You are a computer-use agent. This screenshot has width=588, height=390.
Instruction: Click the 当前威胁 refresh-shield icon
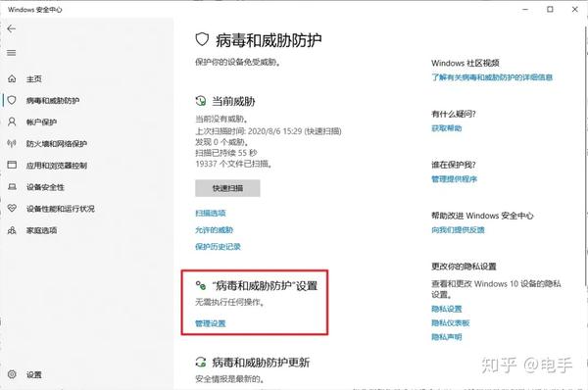(x=201, y=101)
